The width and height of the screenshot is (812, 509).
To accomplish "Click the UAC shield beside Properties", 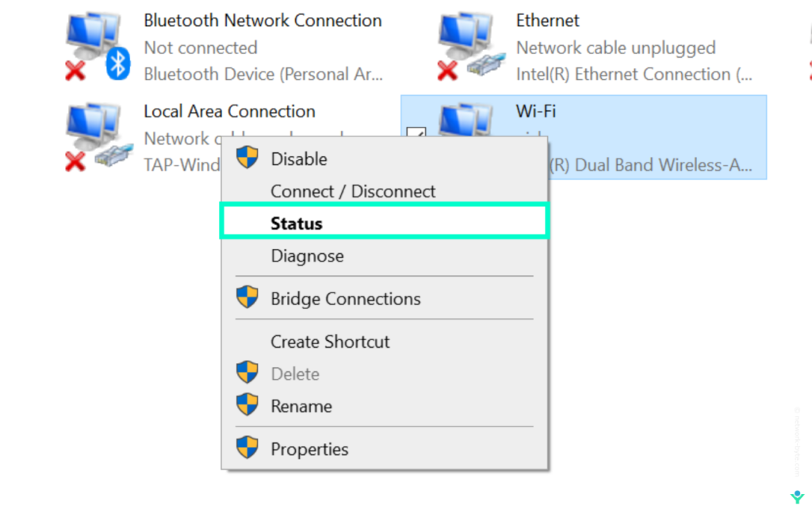I will pyautogui.click(x=247, y=447).
